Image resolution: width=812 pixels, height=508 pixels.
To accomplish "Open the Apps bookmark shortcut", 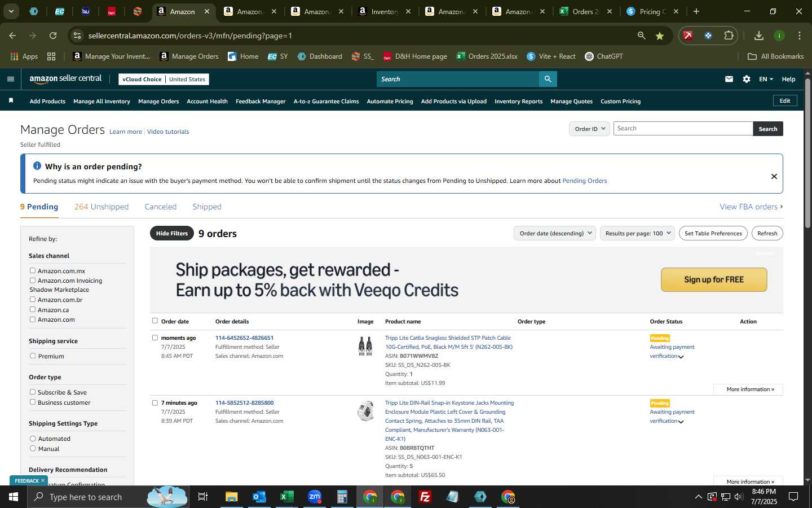I will click(x=24, y=56).
